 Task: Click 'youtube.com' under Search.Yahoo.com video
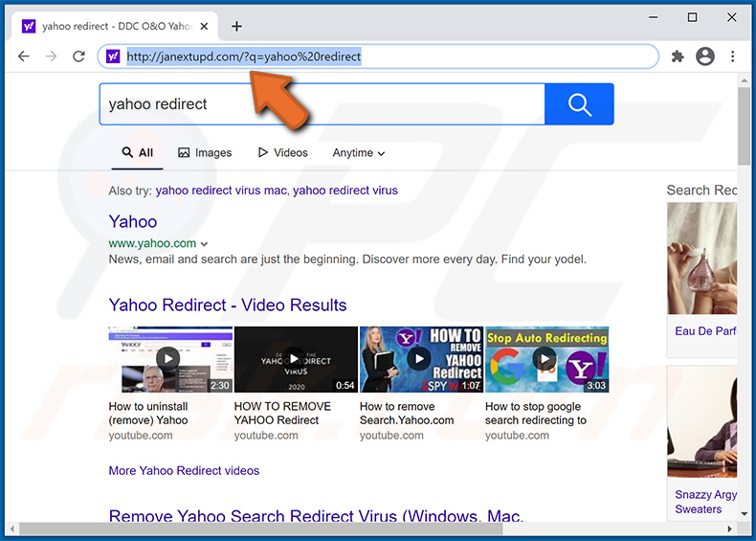click(391, 436)
